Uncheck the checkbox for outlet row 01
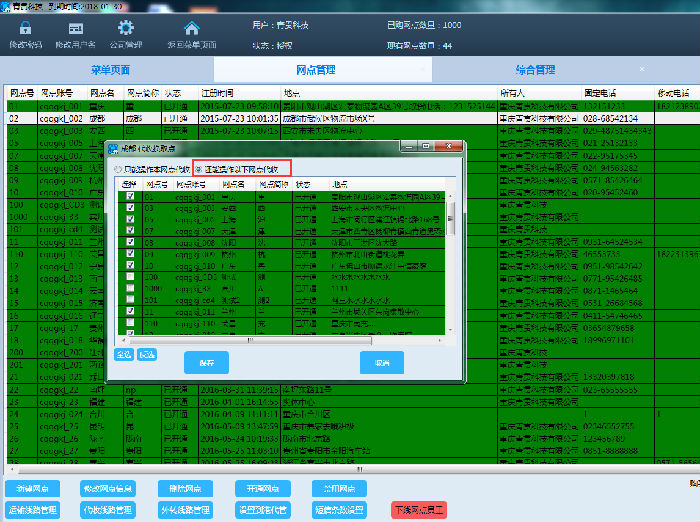 pos(130,197)
